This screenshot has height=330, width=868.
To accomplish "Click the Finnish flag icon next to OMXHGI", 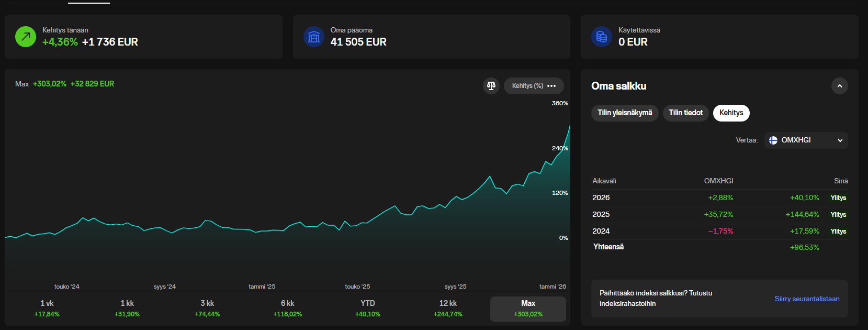I will [773, 140].
